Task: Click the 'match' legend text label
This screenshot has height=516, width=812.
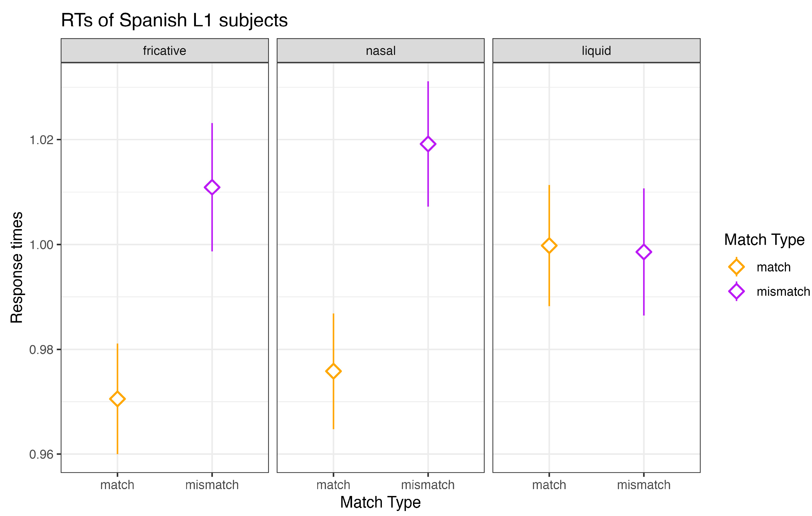Action: pyautogui.click(x=773, y=267)
